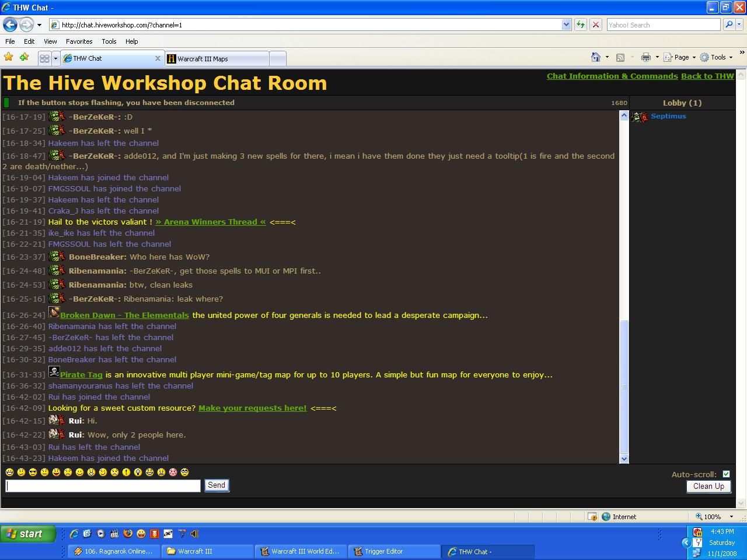Viewport: 747px width, 560px height.
Task: Open the Edit menu
Action: [29, 41]
